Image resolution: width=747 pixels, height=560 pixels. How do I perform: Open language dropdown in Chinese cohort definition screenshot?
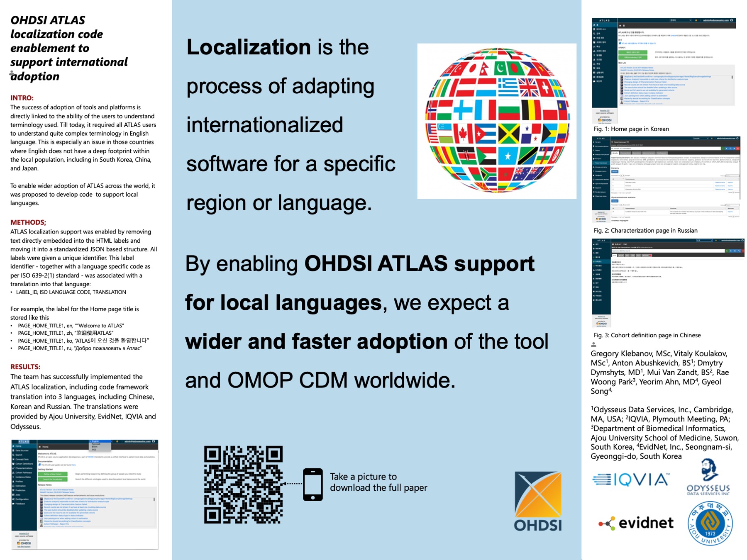704,240
